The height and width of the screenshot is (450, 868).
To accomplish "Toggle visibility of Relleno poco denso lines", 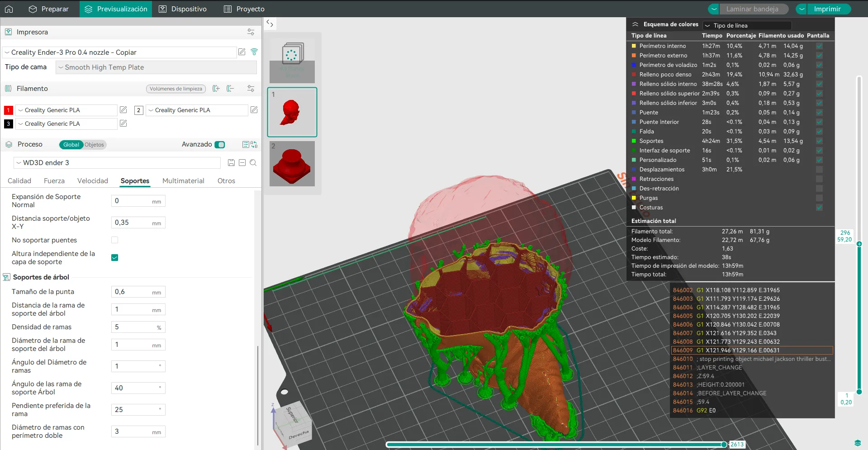I will [819, 75].
